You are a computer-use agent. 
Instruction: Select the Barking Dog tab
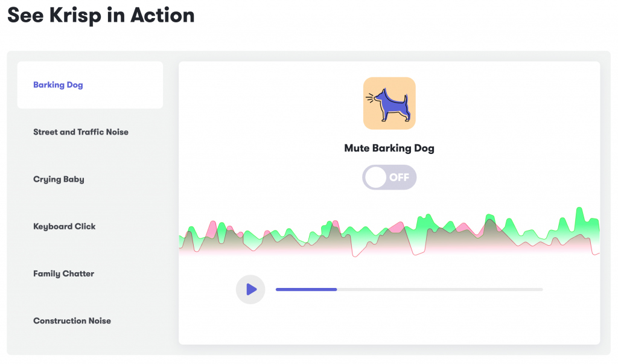[x=58, y=85]
